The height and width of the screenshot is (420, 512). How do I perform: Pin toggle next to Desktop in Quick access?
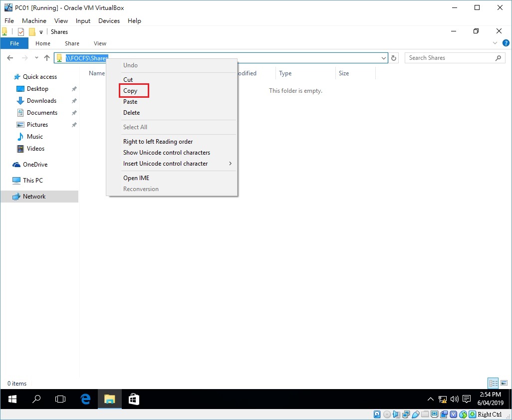pyautogui.click(x=73, y=88)
